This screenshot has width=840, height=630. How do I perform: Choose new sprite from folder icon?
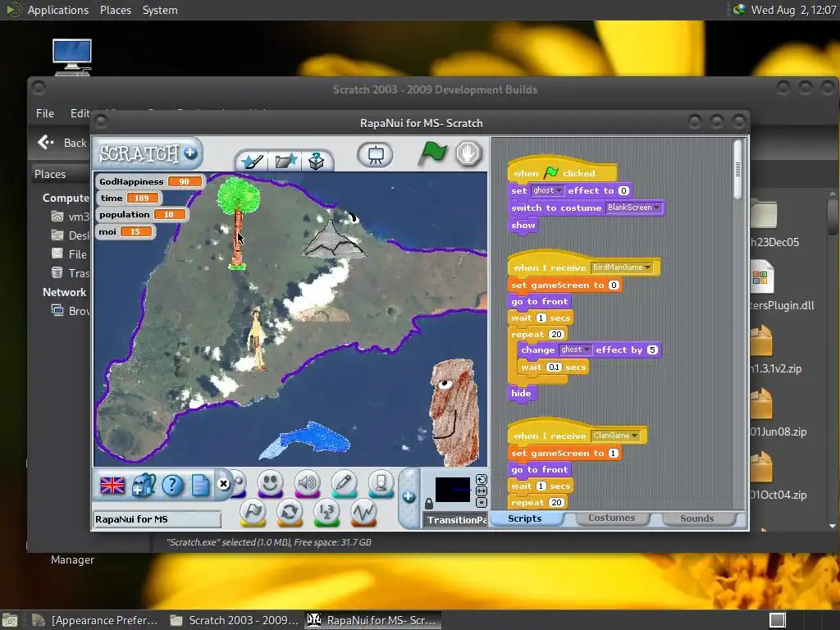pyautogui.click(x=285, y=161)
